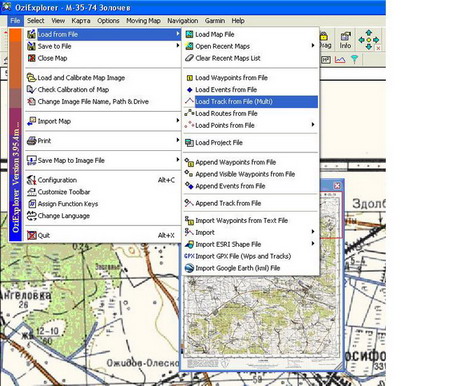This screenshot has height=386, width=476.
Task: Expand the Import submenu arrow
Action: (x=313, y=232)
